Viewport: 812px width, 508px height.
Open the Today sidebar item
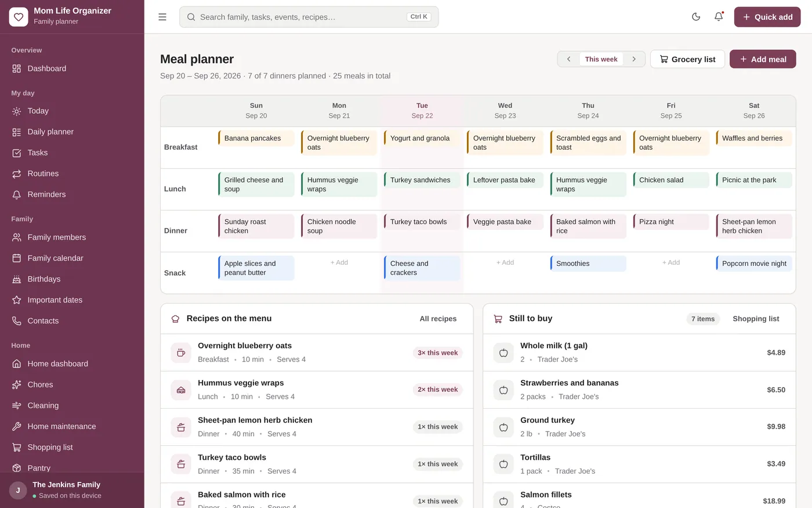coord(72,111)
